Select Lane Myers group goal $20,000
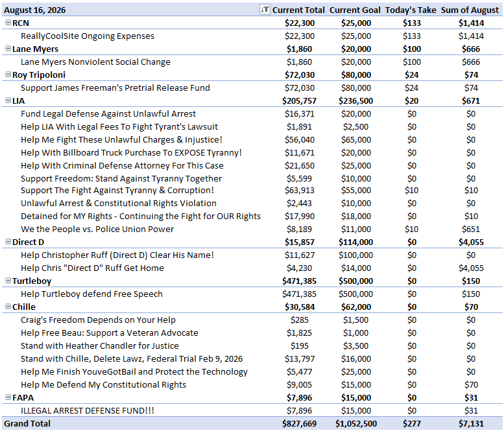This screenshot has height=433, width=504. click(356, 49)
